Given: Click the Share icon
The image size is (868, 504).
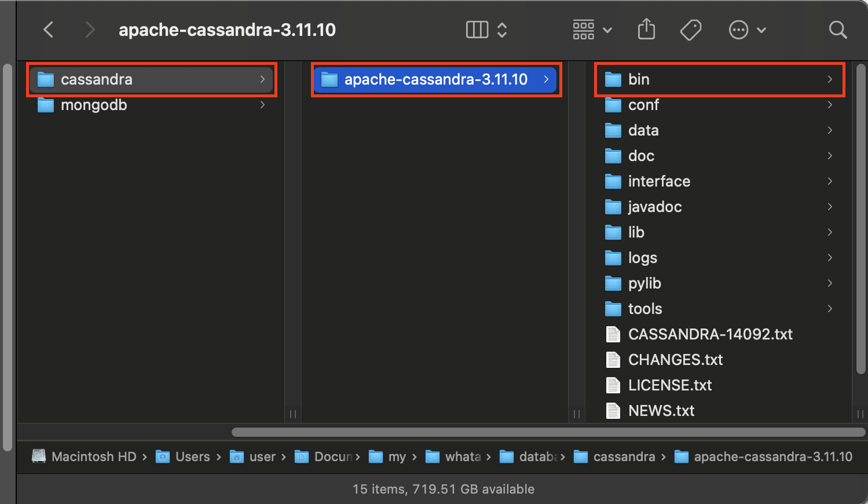Looking at the screenshot, I should click(646, 29).
